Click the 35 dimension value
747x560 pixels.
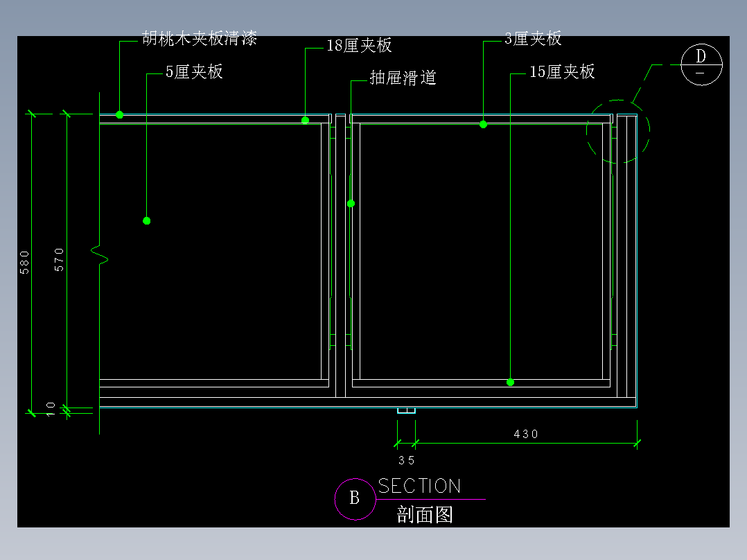pos(407,460)
